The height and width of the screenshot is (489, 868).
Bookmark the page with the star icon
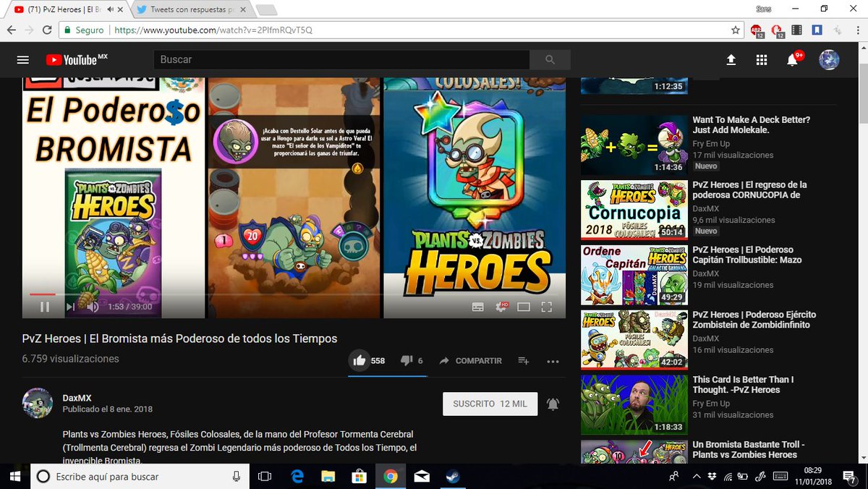(x=735, y=30)
